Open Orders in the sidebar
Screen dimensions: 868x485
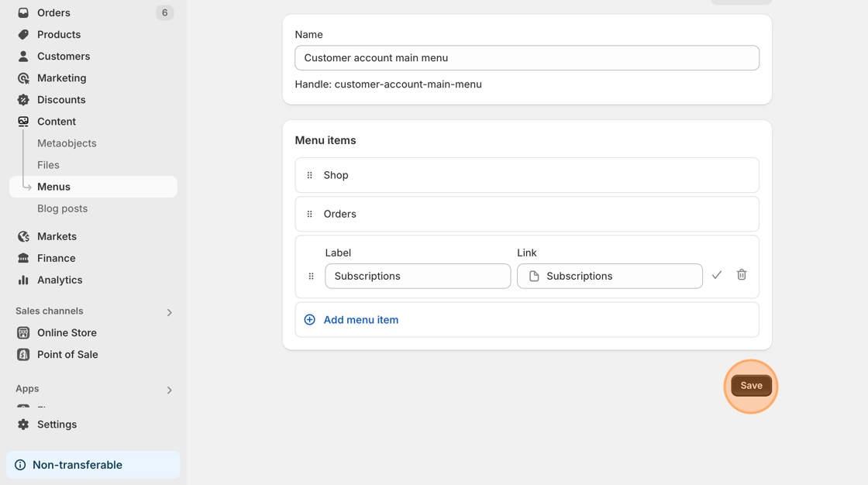(x=53, y=12)
